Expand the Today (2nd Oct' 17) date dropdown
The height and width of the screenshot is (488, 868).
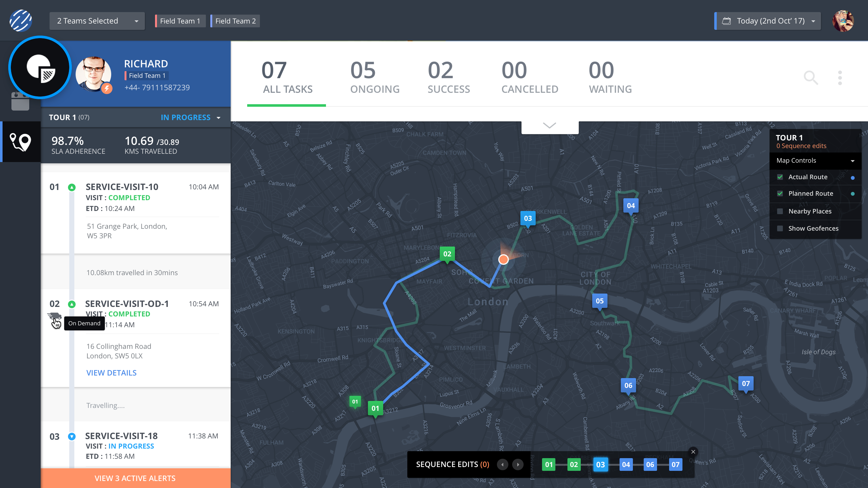[767, 21]
